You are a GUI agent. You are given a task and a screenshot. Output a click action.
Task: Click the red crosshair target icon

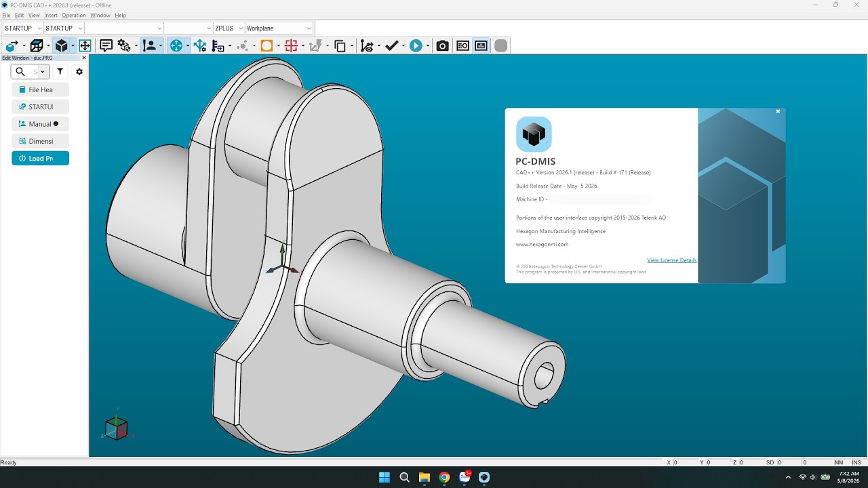point(291,46)
